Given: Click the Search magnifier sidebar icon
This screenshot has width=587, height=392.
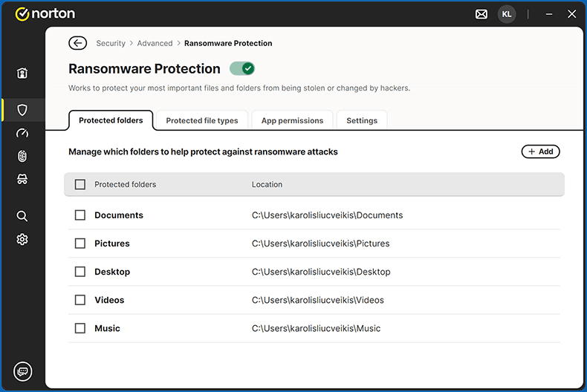Looking at the screenshot, I should [22, 216].
